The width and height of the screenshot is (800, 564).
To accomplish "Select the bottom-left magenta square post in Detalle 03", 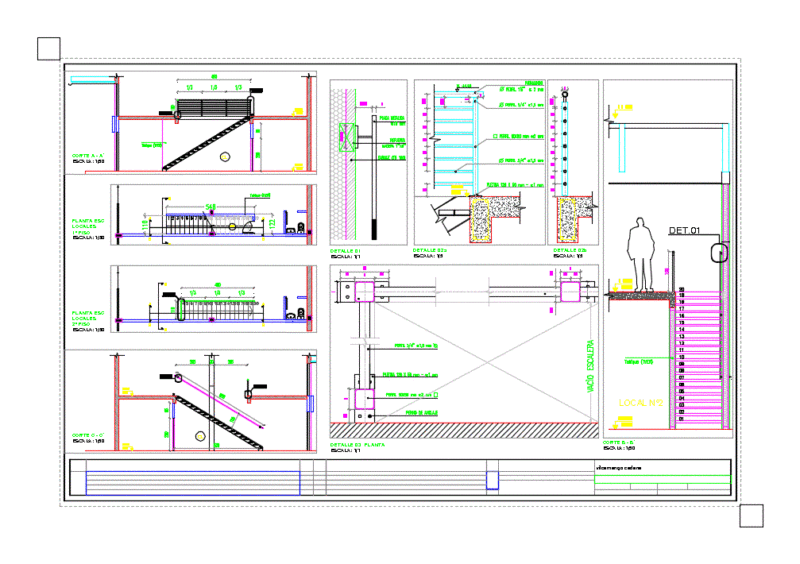I will click(364, 399).
